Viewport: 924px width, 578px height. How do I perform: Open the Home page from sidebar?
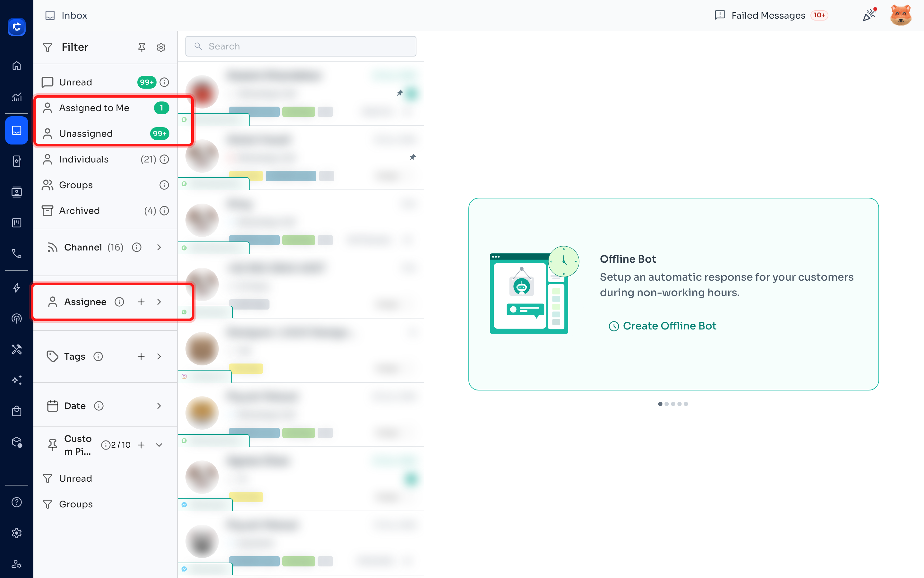coord(16,66)
